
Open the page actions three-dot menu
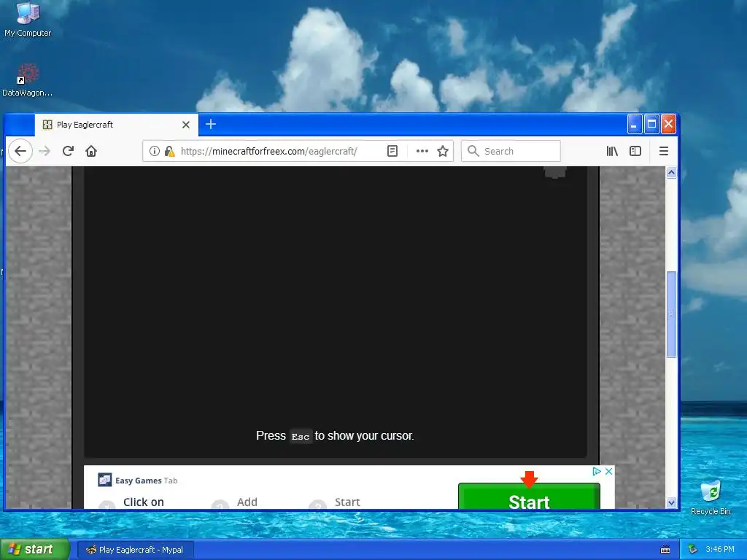[x=422, y=151]
